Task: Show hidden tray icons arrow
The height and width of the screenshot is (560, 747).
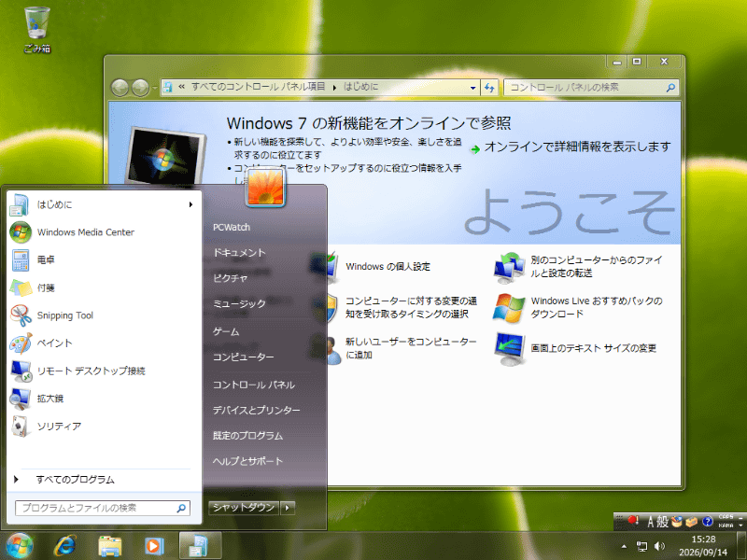Action: click(x=624, y=546)
